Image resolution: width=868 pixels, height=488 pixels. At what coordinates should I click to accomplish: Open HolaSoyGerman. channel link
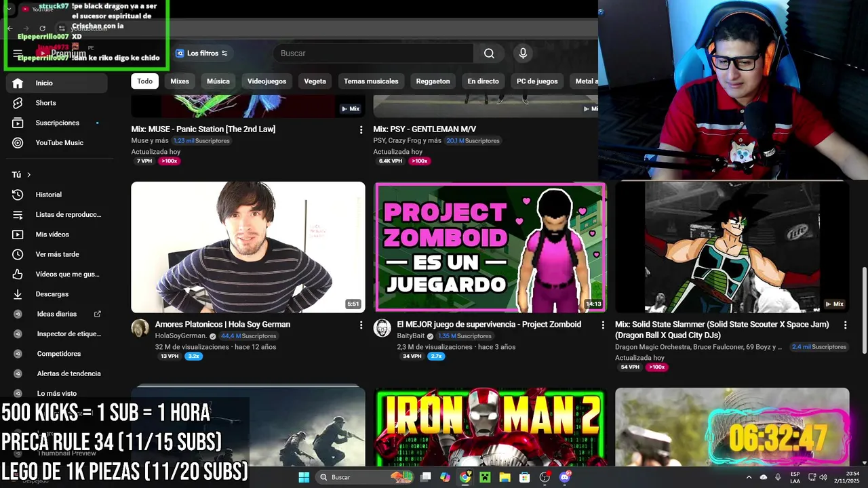click(x=180, y=336)
